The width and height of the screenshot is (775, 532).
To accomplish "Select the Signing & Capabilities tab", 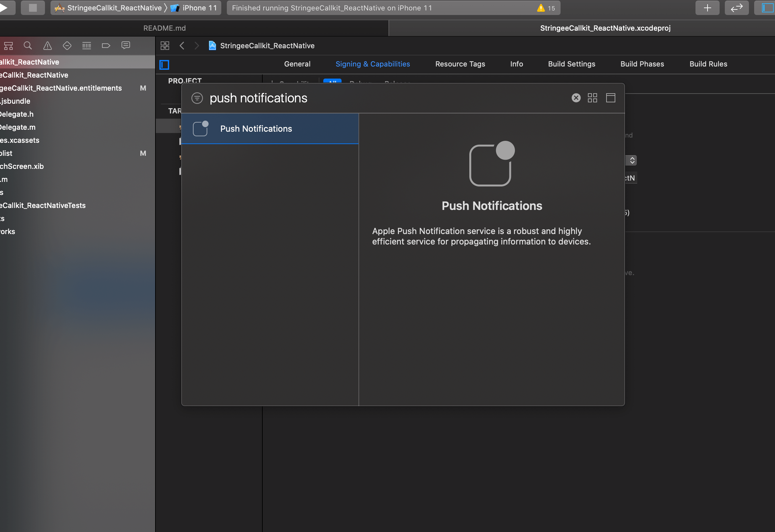I will coord(373,64).
